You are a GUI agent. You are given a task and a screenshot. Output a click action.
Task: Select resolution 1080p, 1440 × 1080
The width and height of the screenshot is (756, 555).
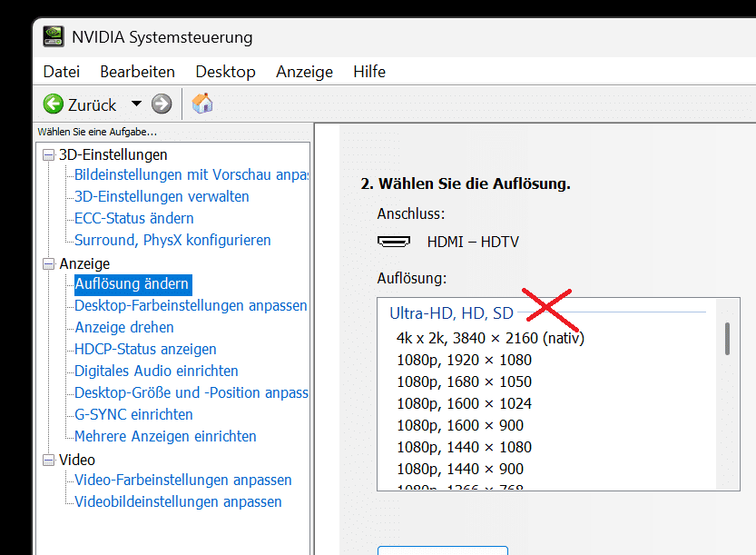464,447
